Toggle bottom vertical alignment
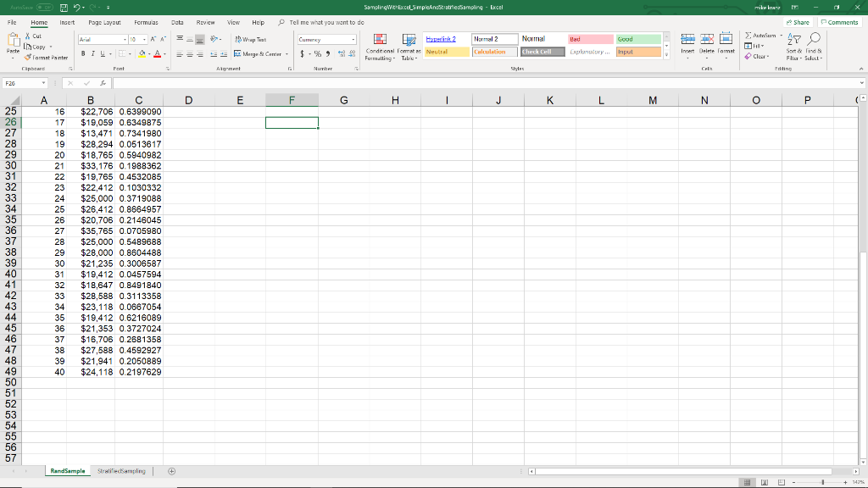This screenshot has width=868, height=488. coord(200,39)
